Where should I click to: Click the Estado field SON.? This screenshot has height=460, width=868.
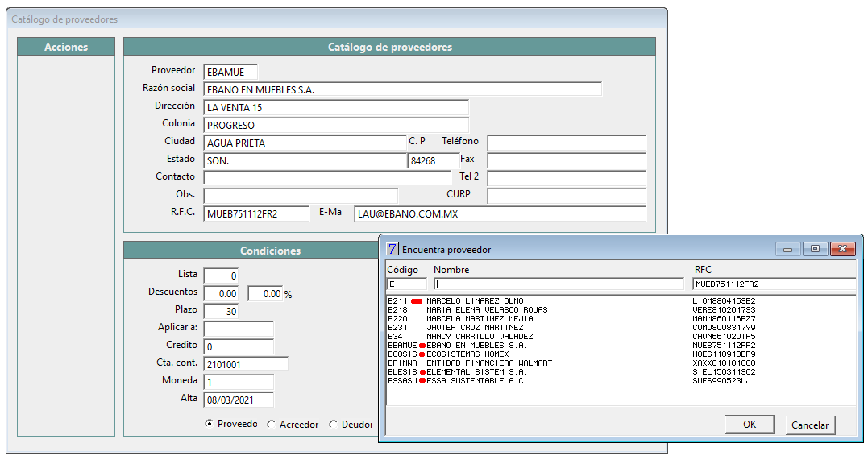(x=305, y=160)
